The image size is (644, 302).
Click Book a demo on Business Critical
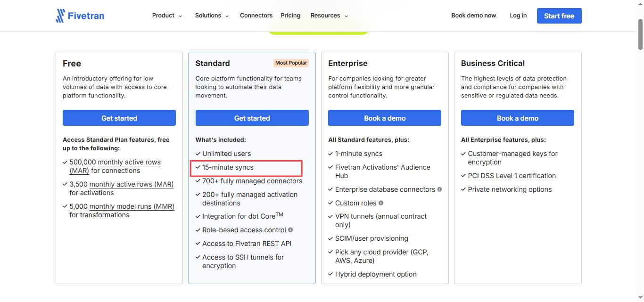pos(518,118)
